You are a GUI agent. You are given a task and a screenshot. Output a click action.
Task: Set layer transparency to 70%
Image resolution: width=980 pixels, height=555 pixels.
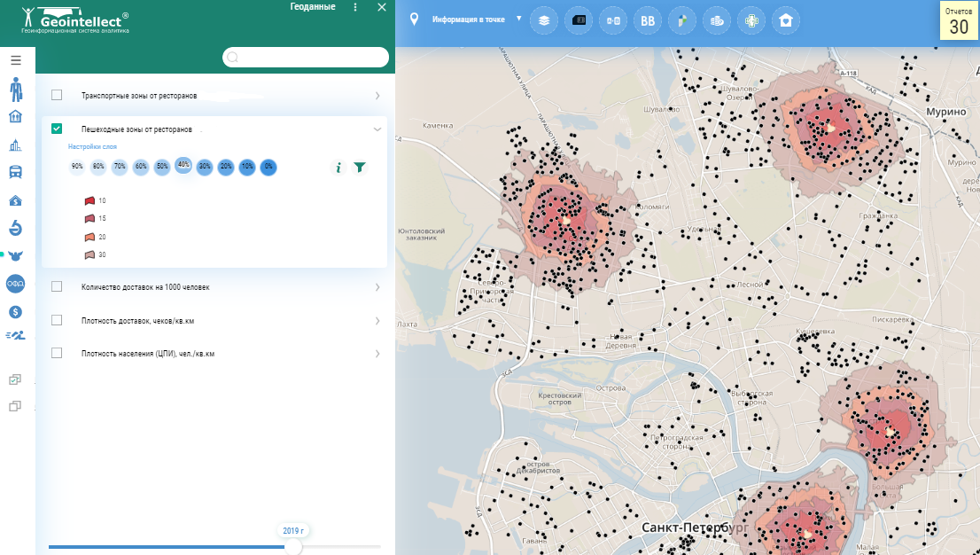tap(120, 167)
